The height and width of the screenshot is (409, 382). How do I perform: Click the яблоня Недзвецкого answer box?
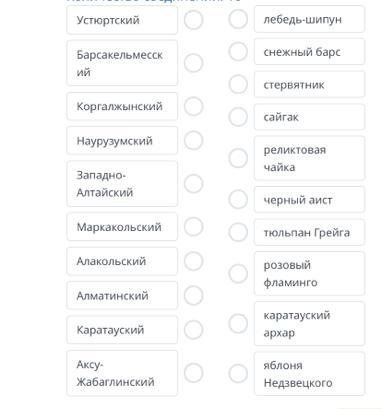(x=309, y=374)
